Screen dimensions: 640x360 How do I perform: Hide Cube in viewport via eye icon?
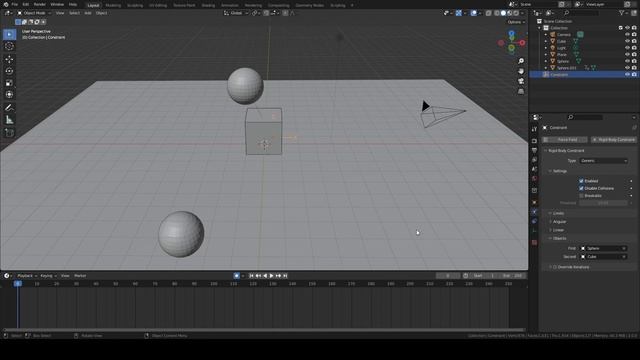click(x=627, y=41)
